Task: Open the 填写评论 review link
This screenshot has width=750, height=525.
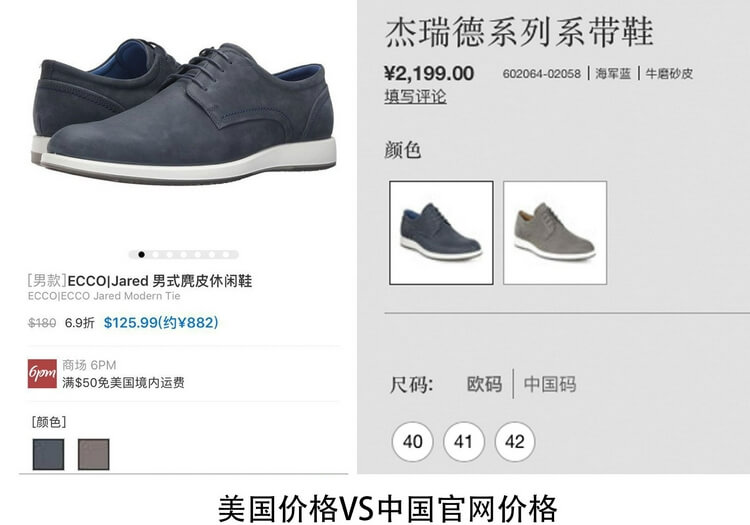Action: coord(415,97)
